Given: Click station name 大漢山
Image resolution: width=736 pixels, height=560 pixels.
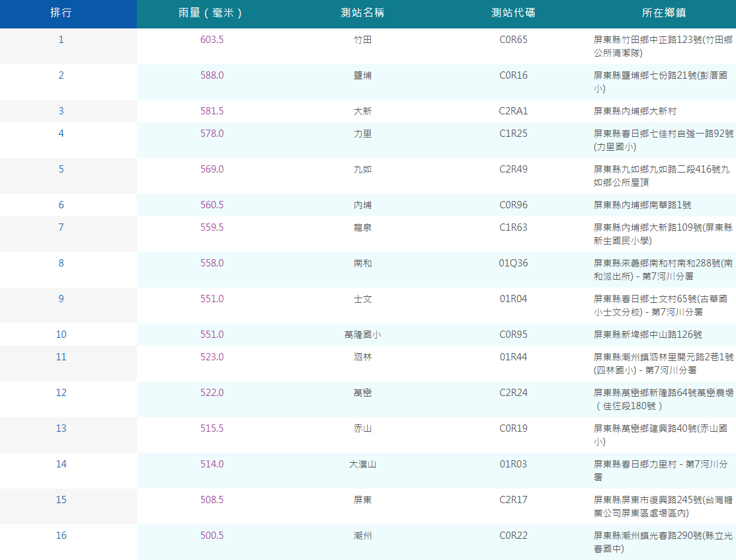Looking at the screenshot, I should coord(362,464).
